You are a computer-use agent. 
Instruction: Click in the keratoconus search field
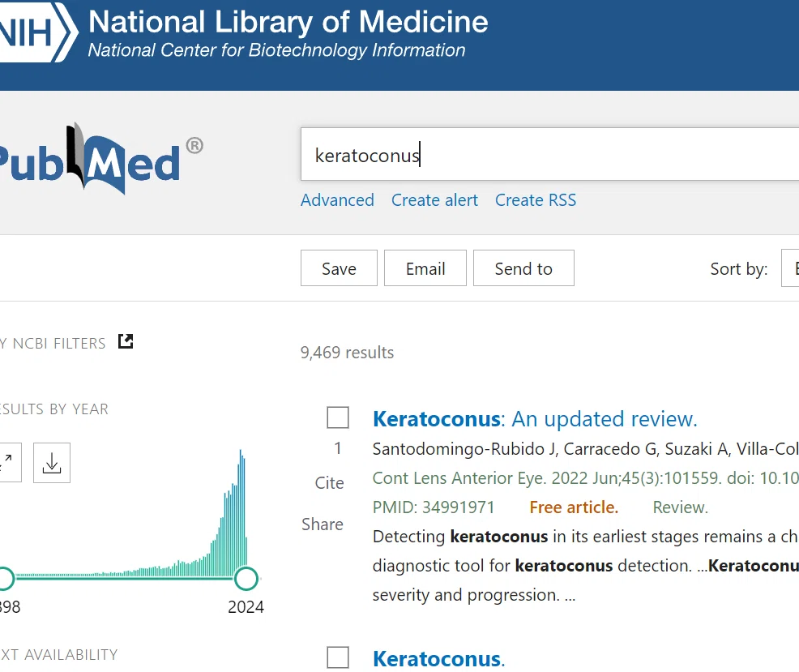pos(550,155)
